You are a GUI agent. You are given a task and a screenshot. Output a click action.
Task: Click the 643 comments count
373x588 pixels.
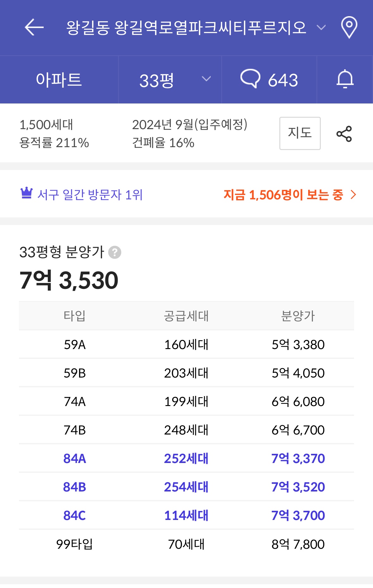coord(283,80)
